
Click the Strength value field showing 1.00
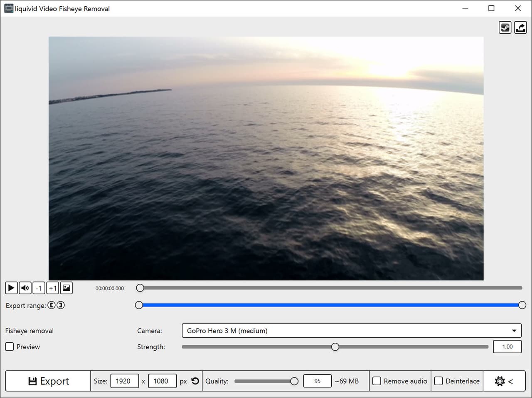507,346
